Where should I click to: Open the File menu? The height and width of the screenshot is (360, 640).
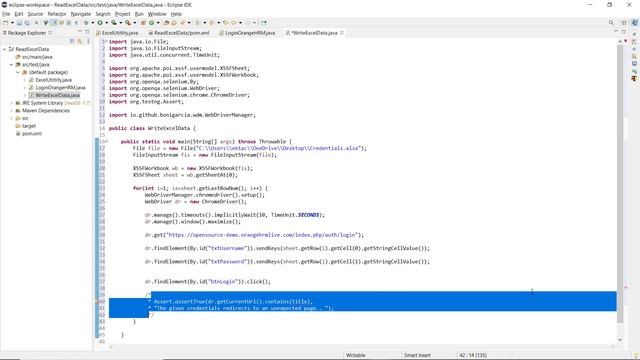coord(6,14)
